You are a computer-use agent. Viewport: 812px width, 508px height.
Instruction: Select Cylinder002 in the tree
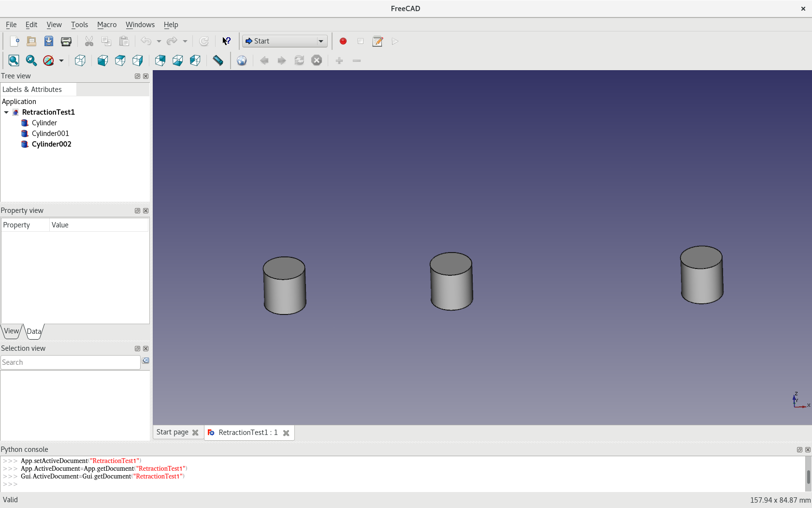click(51, 144)
